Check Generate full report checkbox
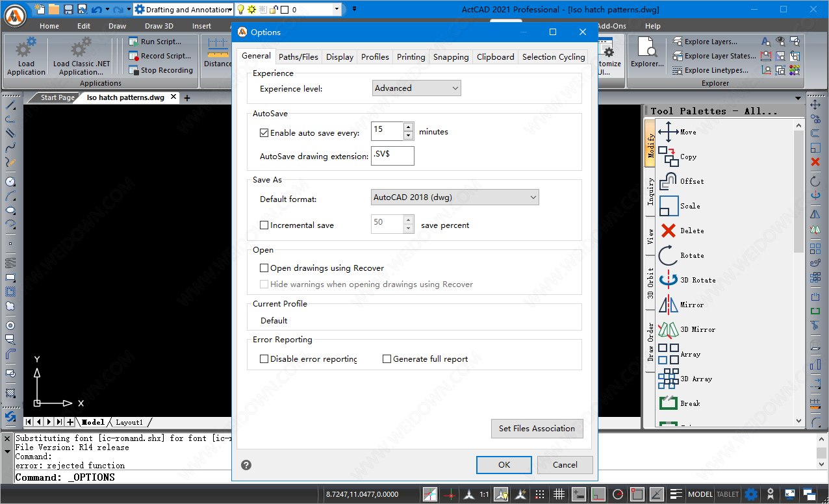This screenshot has width=829, height=504. (x=387, y=359)
